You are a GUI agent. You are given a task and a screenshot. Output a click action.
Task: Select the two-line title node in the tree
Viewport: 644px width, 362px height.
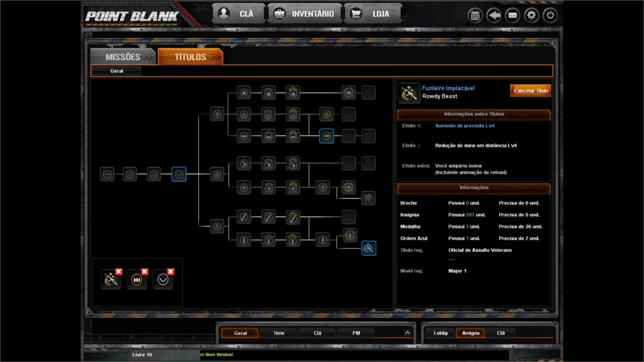coord(130,175)
